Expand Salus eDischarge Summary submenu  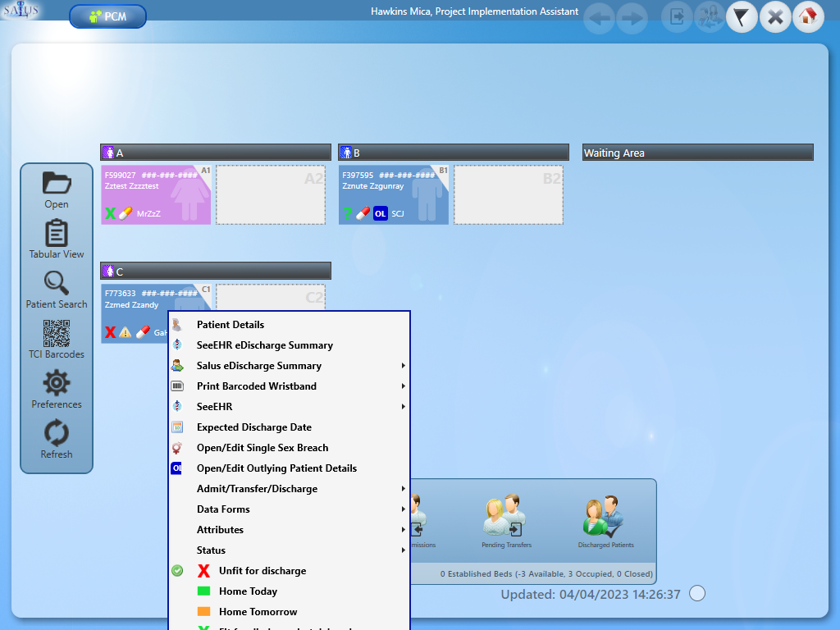pyautogui.click(x=290, y=365)
